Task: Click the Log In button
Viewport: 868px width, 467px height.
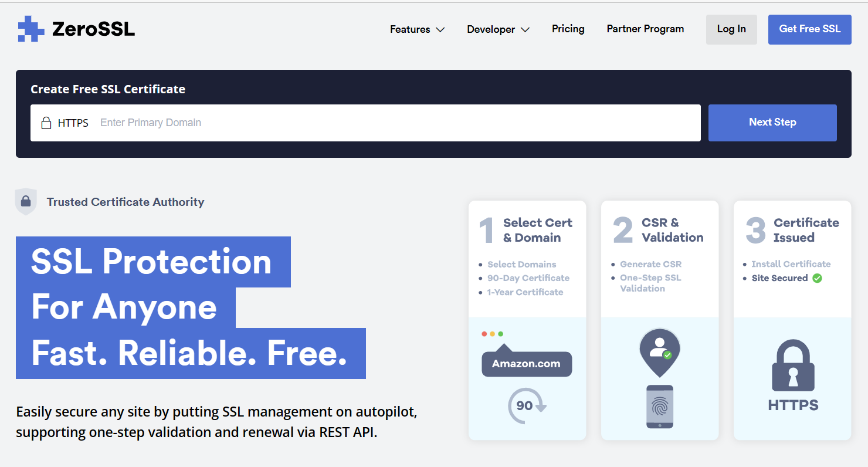Action: tap(731, 29)
